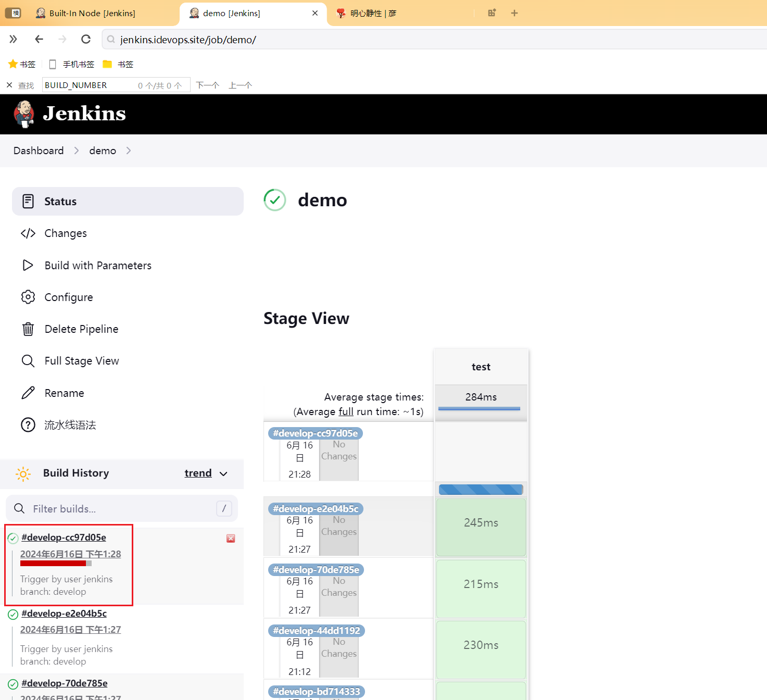Click the Delete Pipeline trash icon

28,329
